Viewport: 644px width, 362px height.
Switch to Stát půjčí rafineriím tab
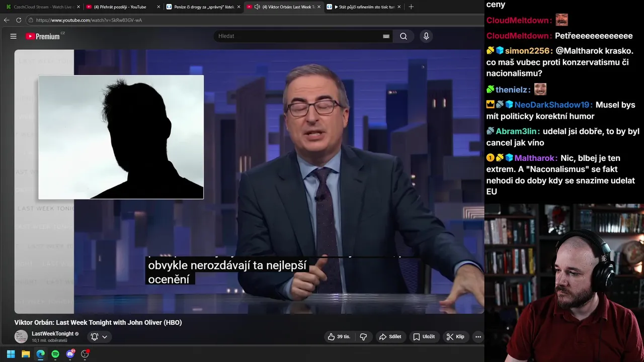click(363, 7)
